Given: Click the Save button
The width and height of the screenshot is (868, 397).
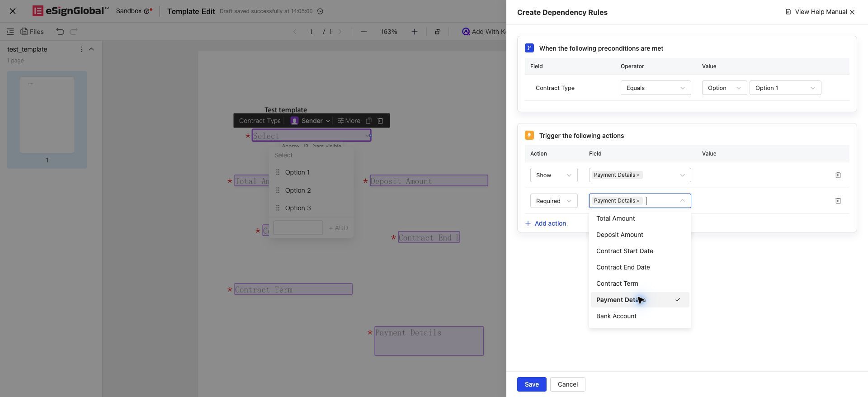Looking at the screenshot, I should [x=532, y=384].
